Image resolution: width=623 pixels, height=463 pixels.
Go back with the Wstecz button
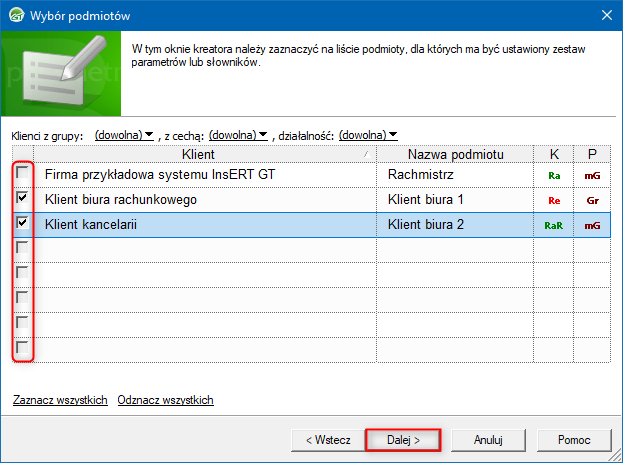(328, 440)
